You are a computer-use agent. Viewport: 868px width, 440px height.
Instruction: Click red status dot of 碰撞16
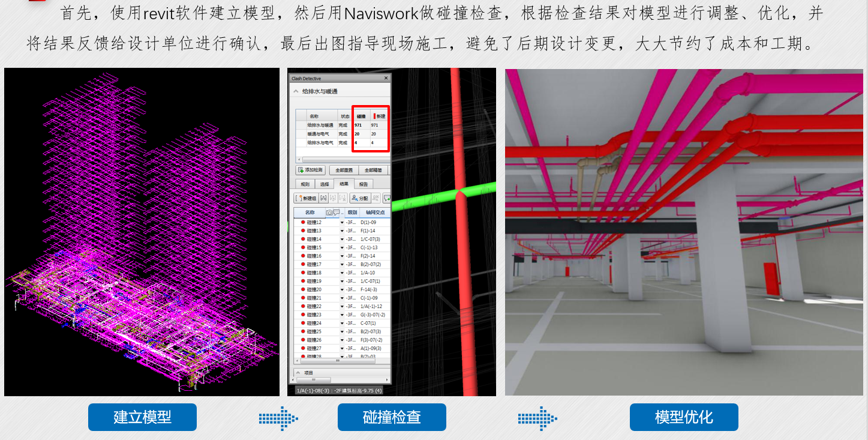(x=303, y=256)
